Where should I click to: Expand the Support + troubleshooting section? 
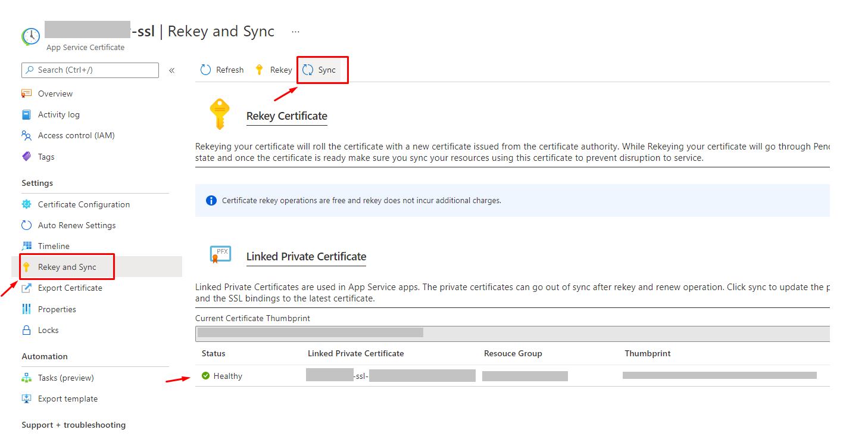73,425
